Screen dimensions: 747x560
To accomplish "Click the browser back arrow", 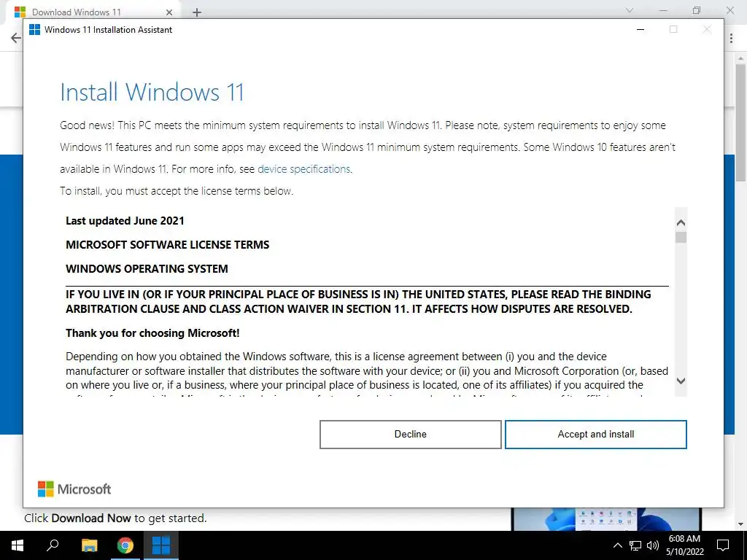I will [16, 38].
